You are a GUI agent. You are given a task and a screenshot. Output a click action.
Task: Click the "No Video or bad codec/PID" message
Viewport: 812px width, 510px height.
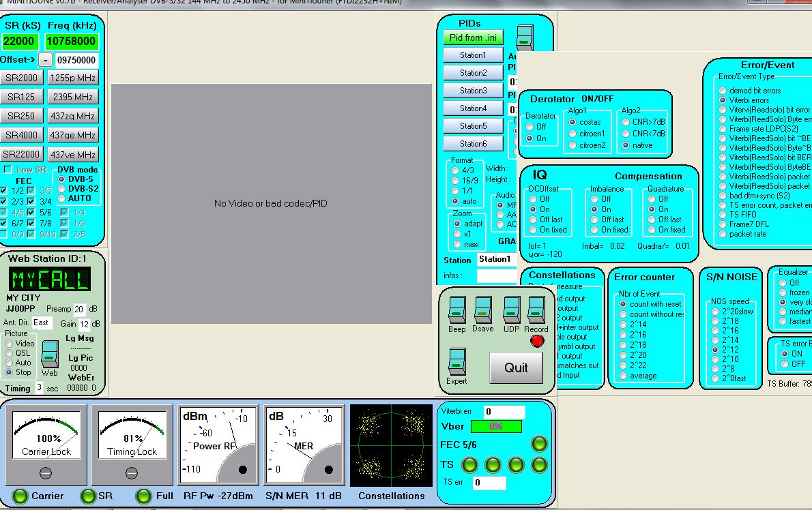(271, 203)
